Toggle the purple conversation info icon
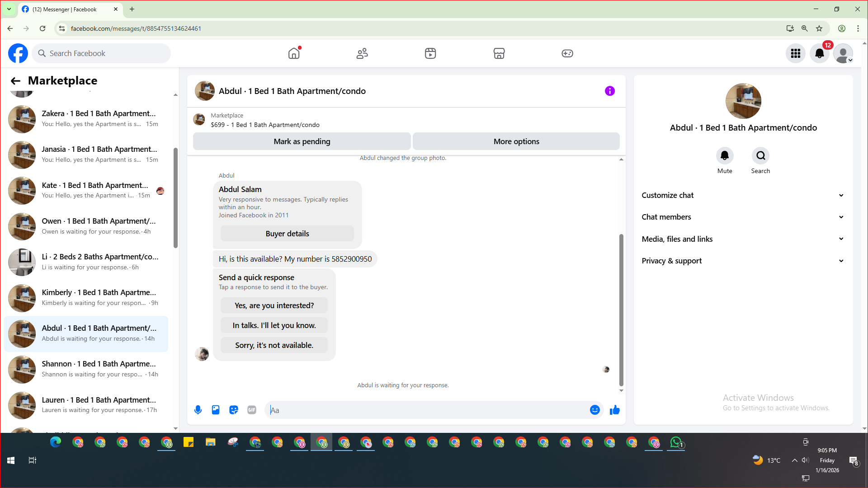The width and height of the screenshot is (868, 488). [x=609, y=91]
